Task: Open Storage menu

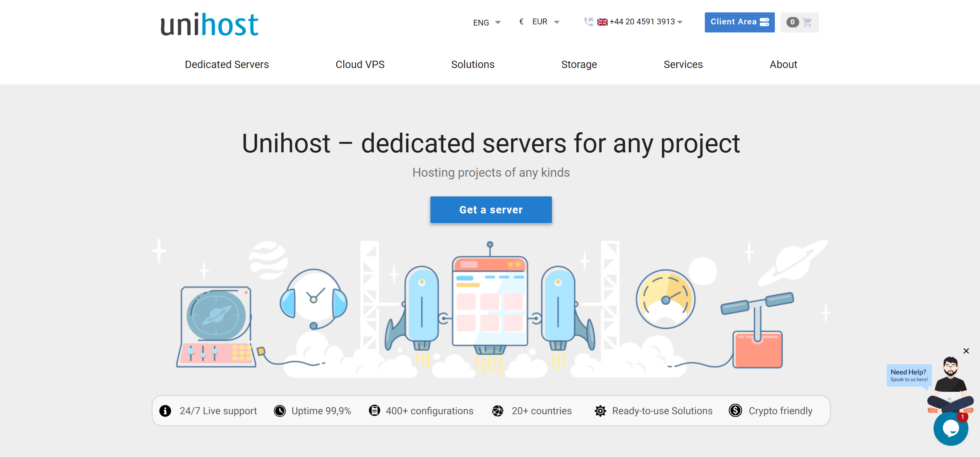Action: click(579, 64)
